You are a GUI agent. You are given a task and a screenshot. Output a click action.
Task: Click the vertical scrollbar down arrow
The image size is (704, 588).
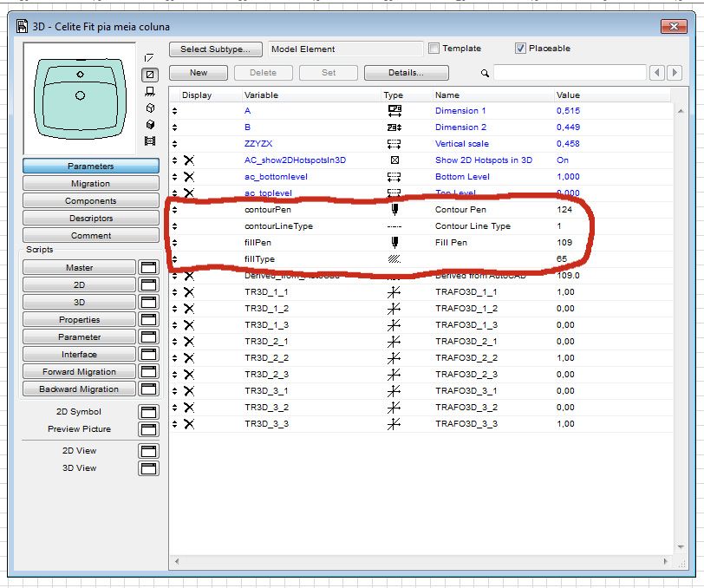coord(681,546)
